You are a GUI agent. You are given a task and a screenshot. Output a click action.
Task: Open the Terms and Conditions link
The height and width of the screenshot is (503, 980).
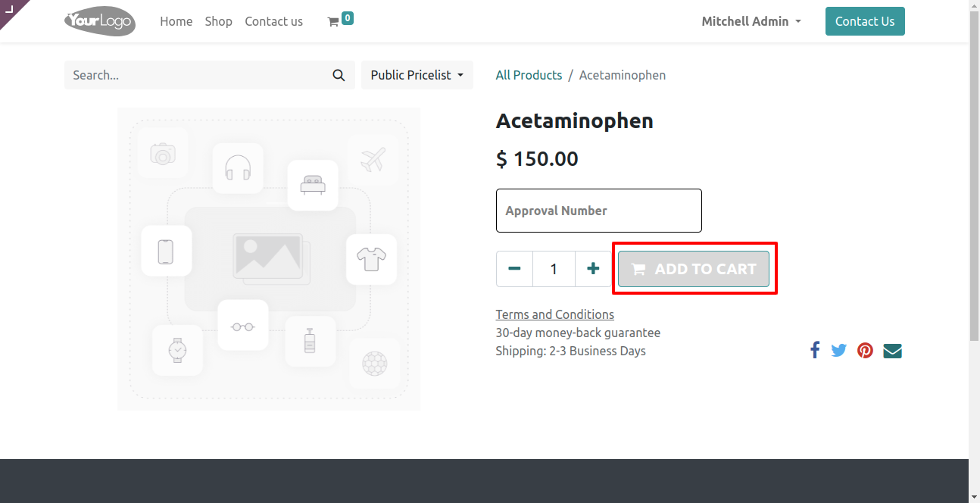click(555, 314)
